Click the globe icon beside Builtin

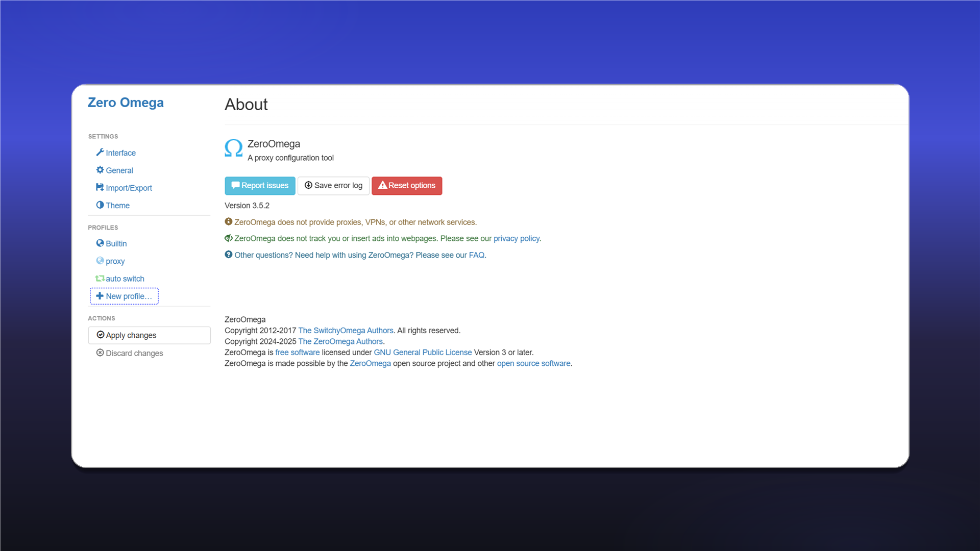[100, 243]
